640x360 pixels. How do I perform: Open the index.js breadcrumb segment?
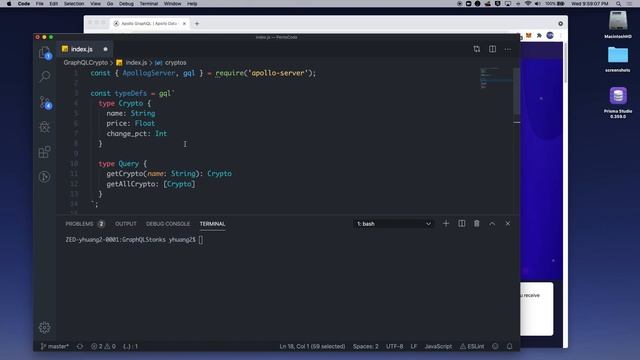tap(131, 62)
